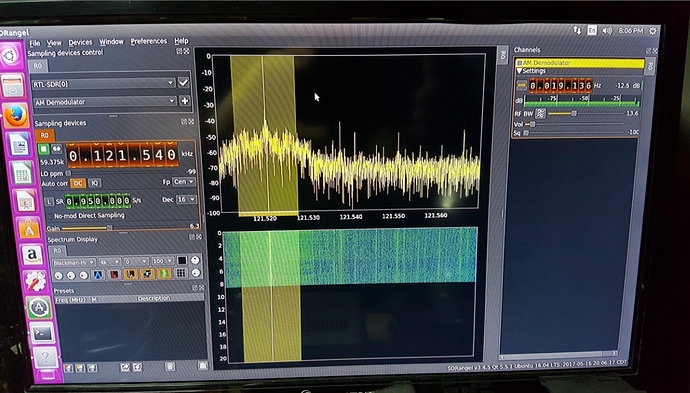Viewport: 690px width, 393px height.
Task: Open the Dec decimation dropdown
Action: (x=185, y=199)
